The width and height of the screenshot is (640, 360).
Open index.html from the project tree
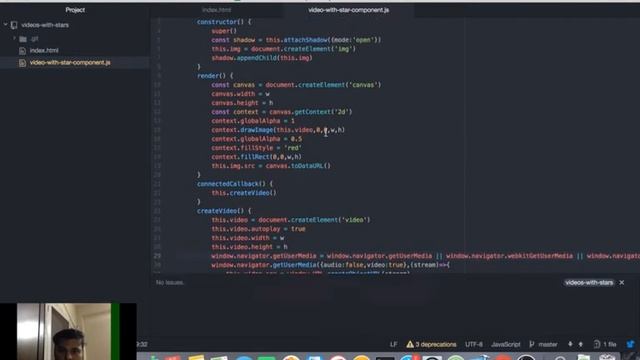[x=44, y=51]
